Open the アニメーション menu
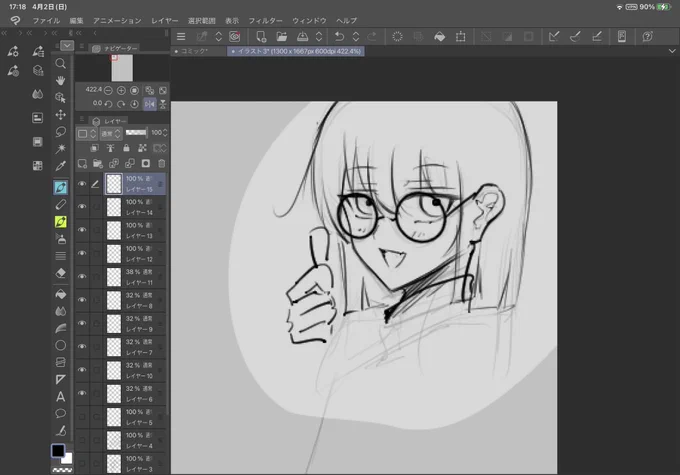 pyautogui.click(x=117, y=20)
